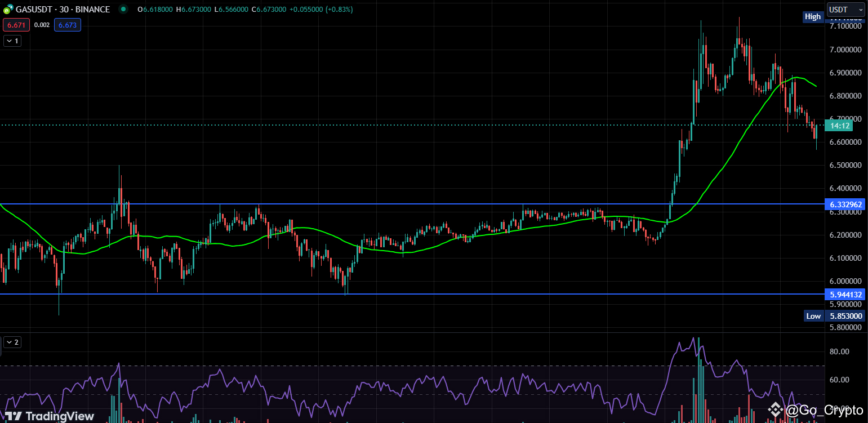Image resolution: width=868 pixels, height=423 pixels.
Task: Click the 6.400000 price axis tick
Action: tap(845, 188)
